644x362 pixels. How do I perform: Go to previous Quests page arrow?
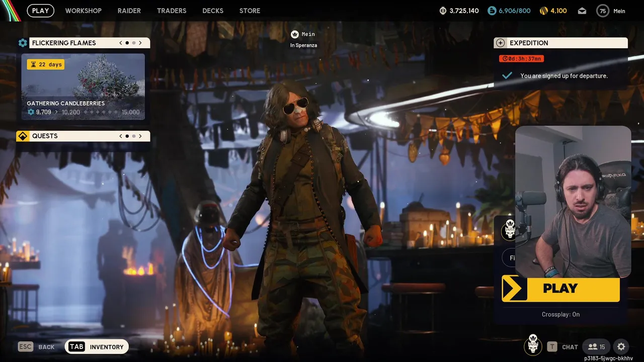point(121,136)
